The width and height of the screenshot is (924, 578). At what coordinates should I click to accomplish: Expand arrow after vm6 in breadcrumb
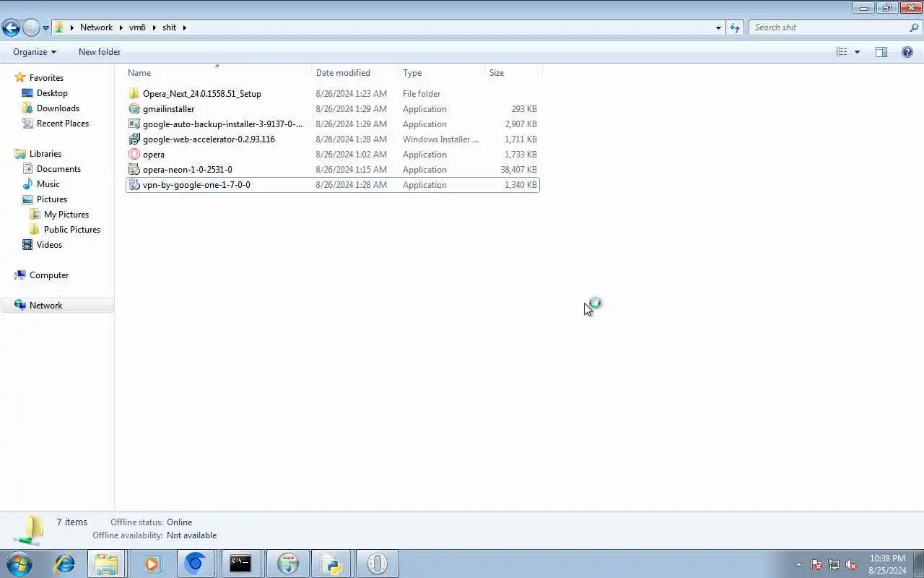click(x=154, y=27)
